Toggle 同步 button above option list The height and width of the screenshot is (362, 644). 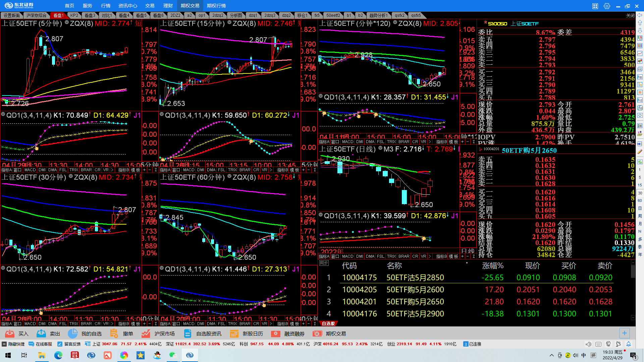[x=324, y=263]
